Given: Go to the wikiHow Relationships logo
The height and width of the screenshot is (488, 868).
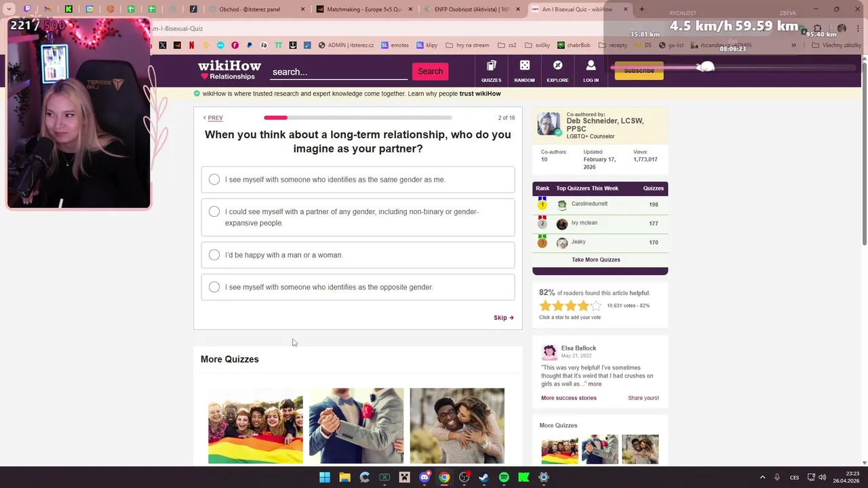Looking at the screenshot, I should click(229, 70).
